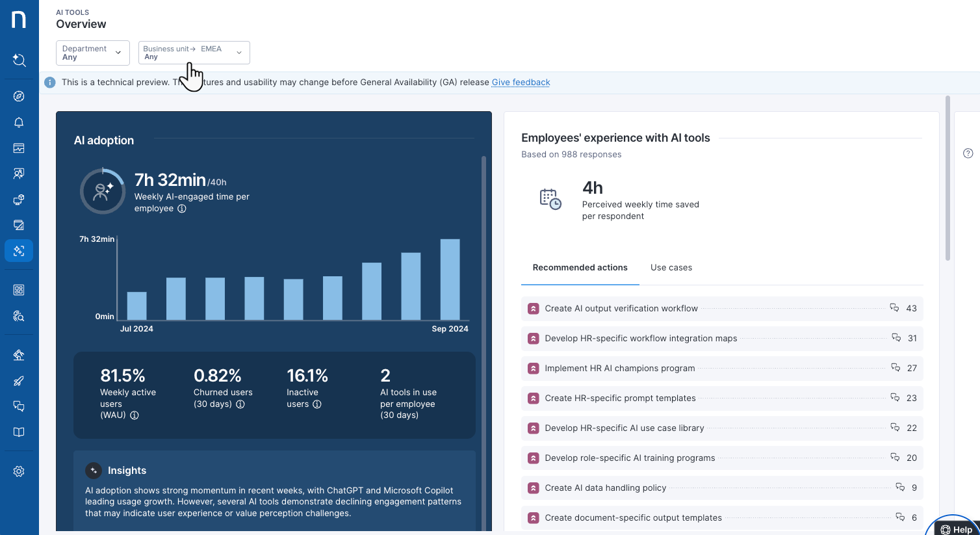Click info icon next to Churned users

[240, 404]
